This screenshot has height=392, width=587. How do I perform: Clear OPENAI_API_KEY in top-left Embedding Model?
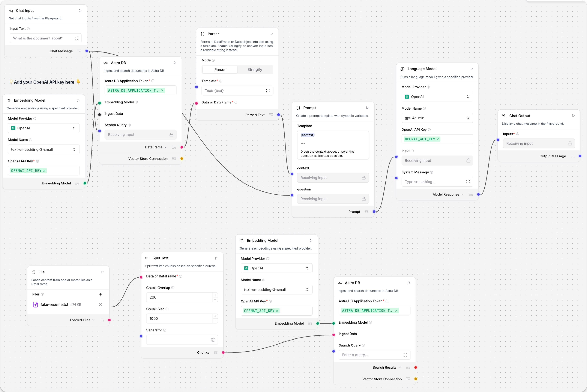(x=44, y=171)
